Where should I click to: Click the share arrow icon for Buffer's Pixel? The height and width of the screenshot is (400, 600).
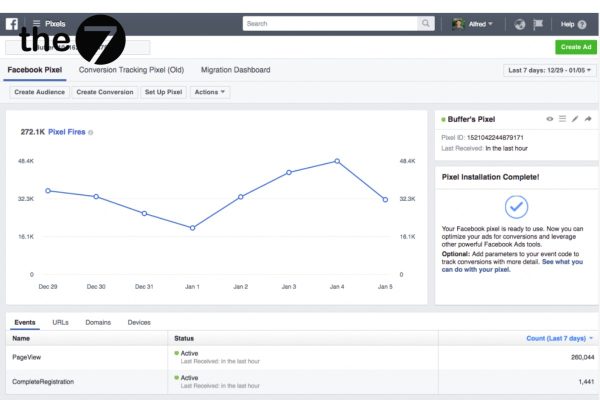point(586,119)
